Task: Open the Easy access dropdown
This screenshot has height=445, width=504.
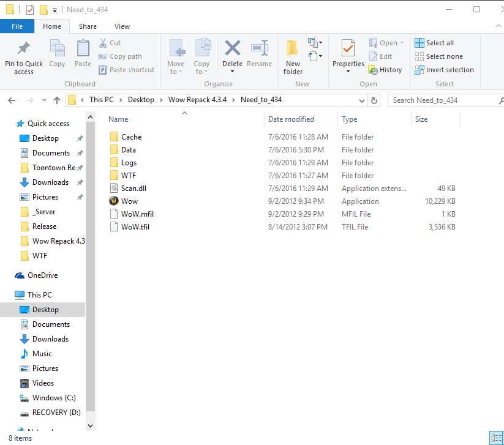Action: point(315,56)
